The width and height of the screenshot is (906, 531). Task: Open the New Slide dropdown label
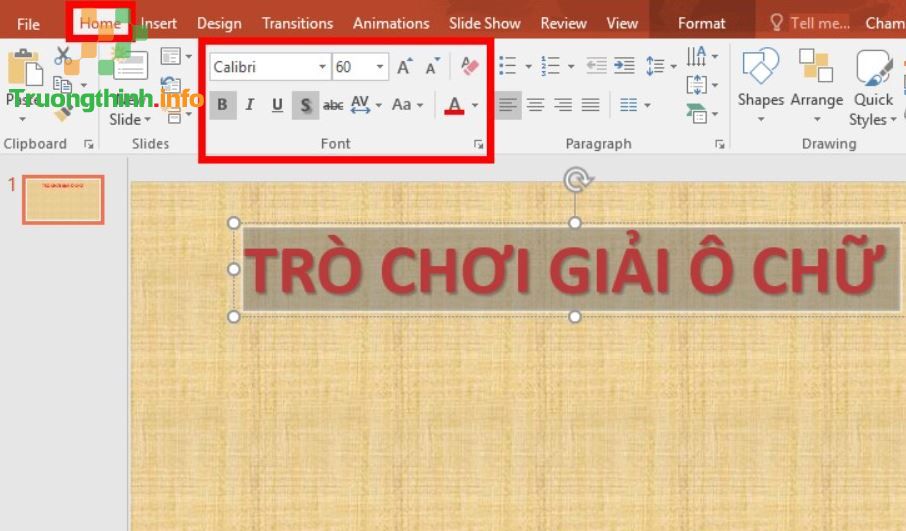point(130,120)
